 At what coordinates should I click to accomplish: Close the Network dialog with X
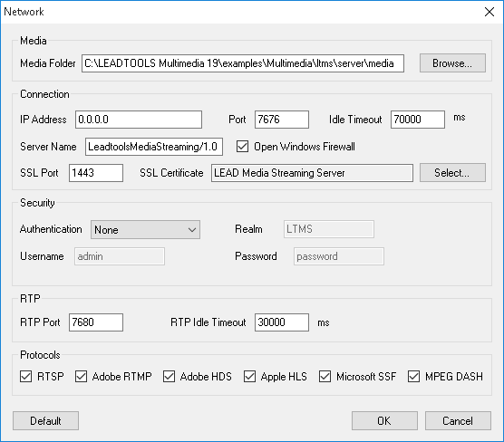(489, 12)
